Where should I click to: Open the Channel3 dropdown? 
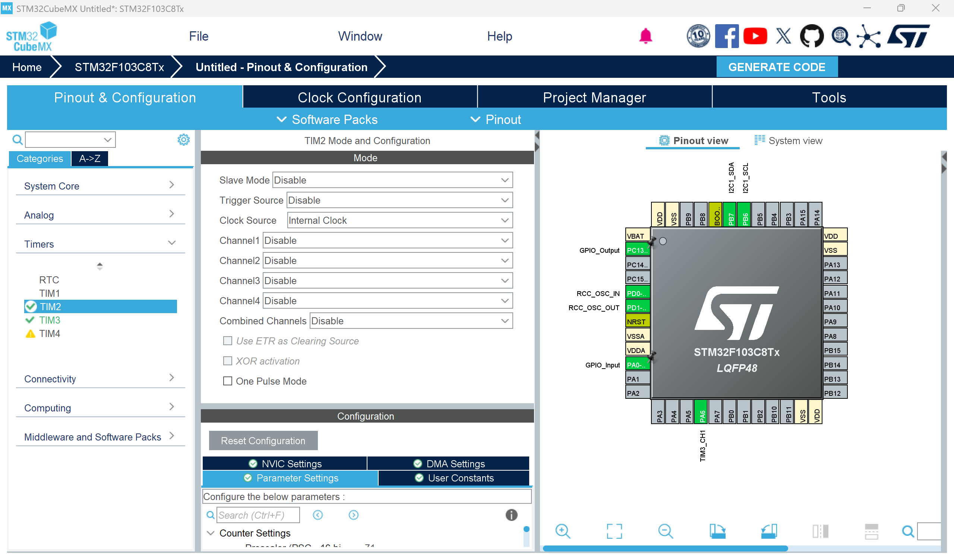coord(388,280)
